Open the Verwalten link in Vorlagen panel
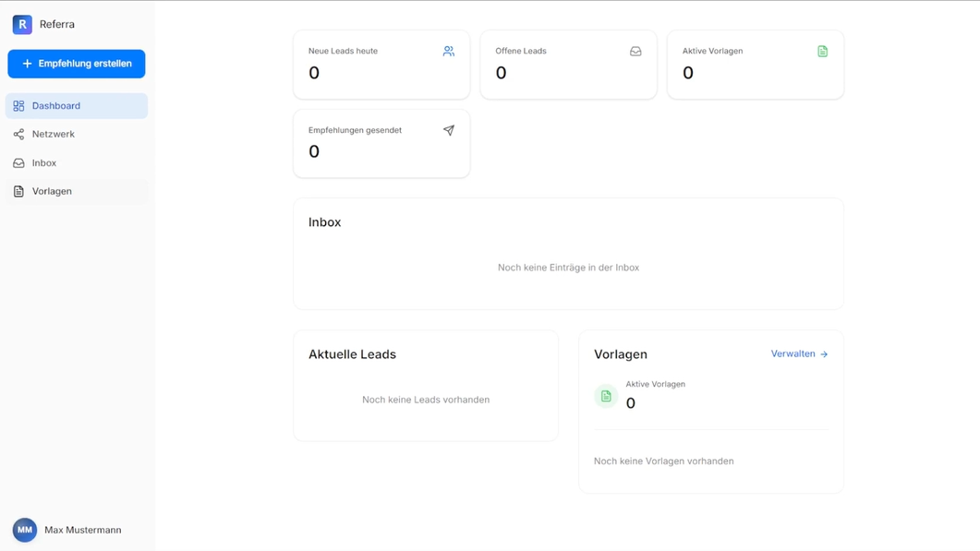Image resolution: width=980 pixels, height=551 pixels. pyautogui.click(x=793, y=353)
